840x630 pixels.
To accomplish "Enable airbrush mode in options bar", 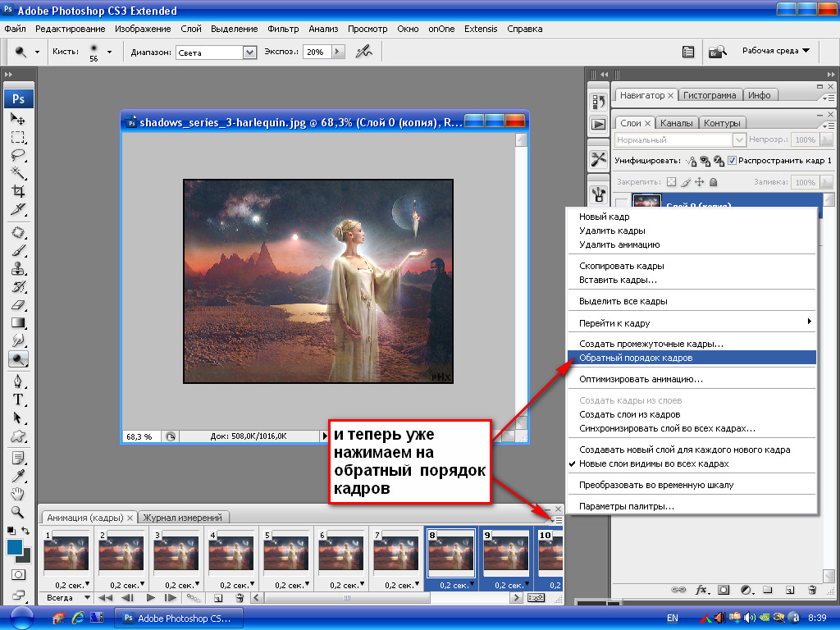I will [x=364, y=52].
